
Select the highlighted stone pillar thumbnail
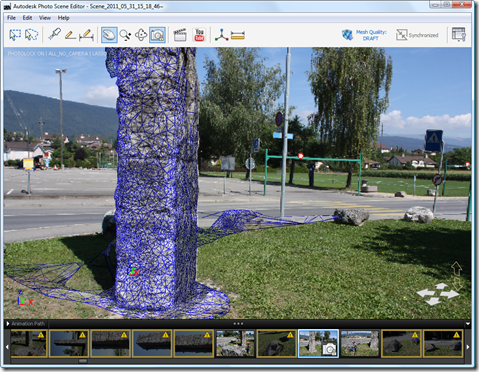[318, 344]
